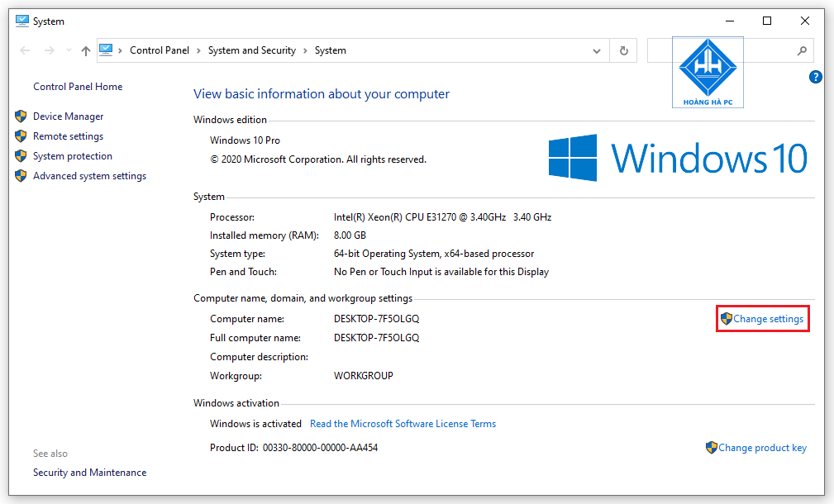Open the address bar locations dropdown chevron
The height and width of the screenshot is (504, 834).
point(597,50)
